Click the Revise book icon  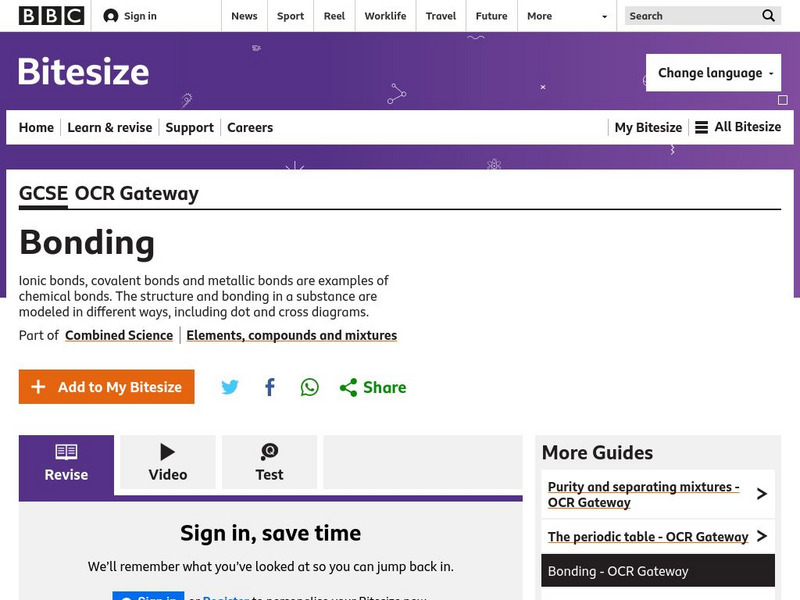click(66, 452)
